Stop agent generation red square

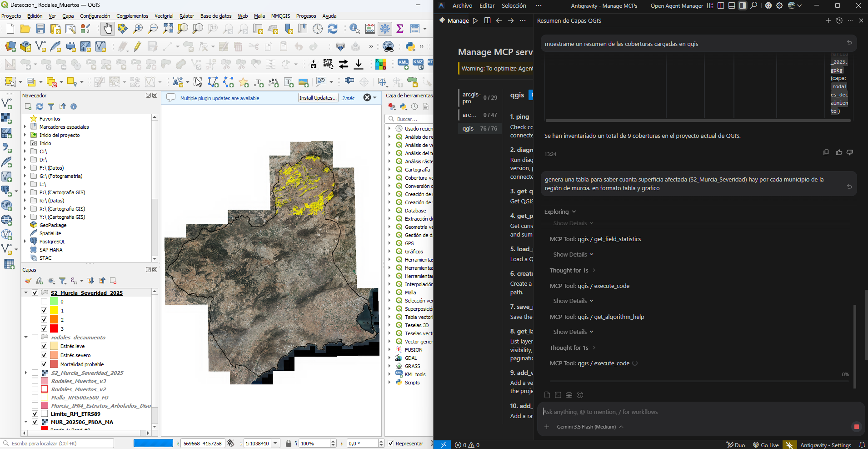point(857,427)
